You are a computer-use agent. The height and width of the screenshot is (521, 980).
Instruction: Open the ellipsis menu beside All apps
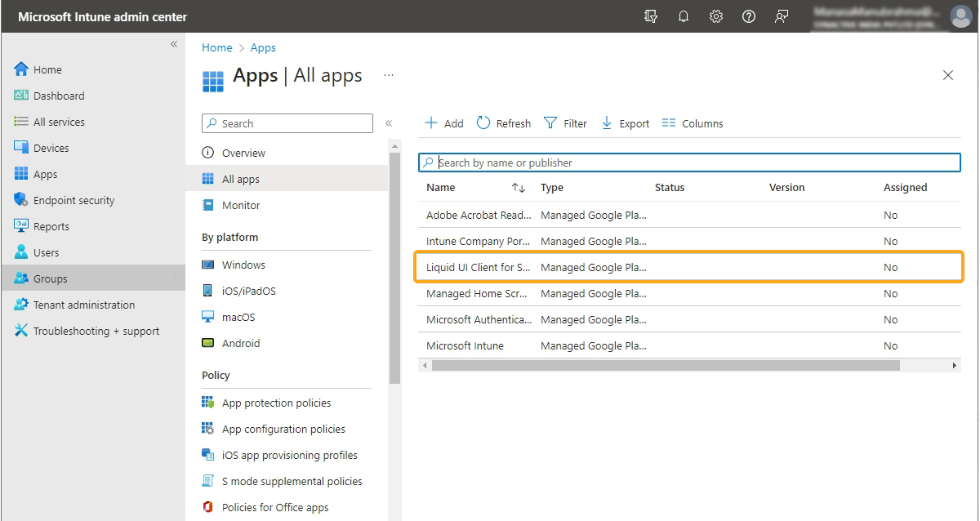(x=389, y=75)
